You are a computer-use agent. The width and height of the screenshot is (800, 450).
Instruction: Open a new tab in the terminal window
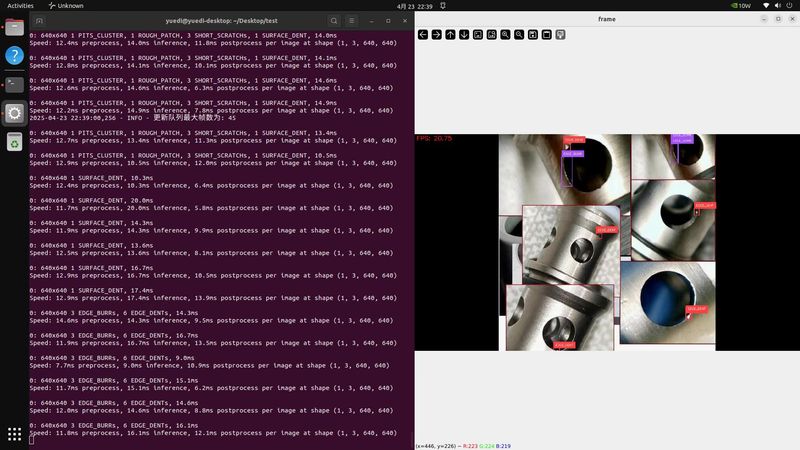(x=39, y=21)
